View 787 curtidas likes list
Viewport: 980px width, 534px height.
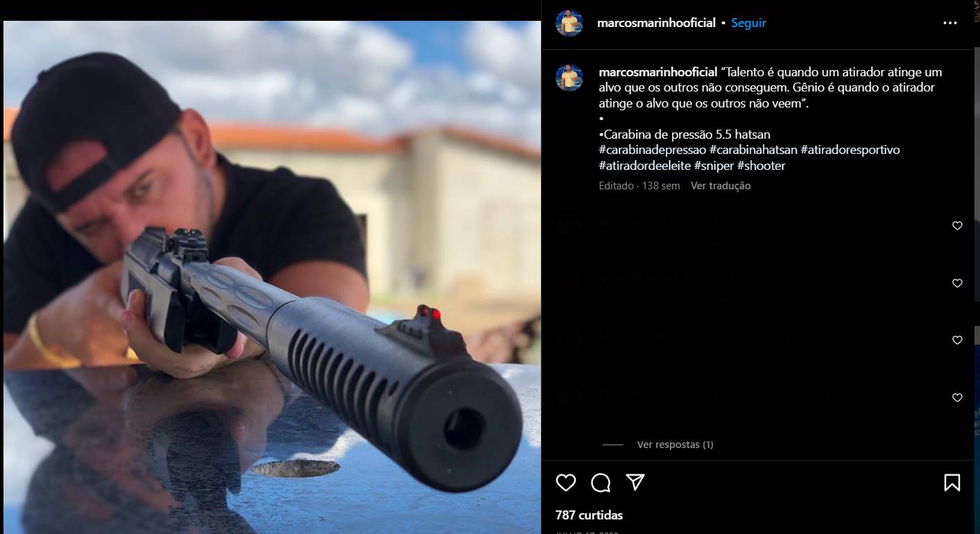point(590,515)
